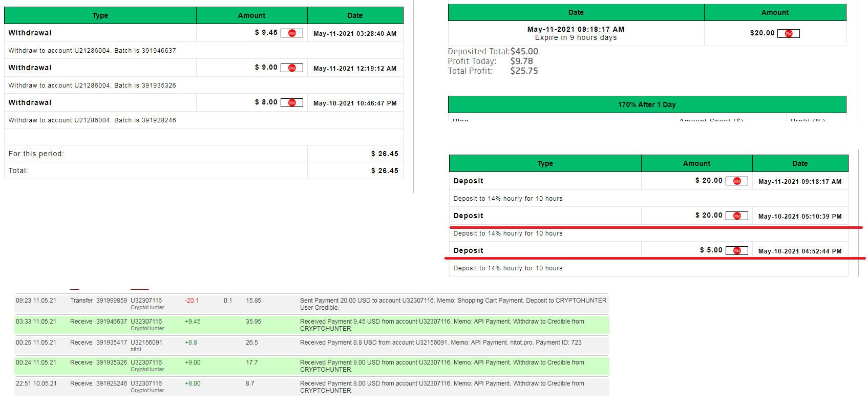
Task: Click the Date header in withdrawal table
Action: pyautogui.click(x=355, y=15)
